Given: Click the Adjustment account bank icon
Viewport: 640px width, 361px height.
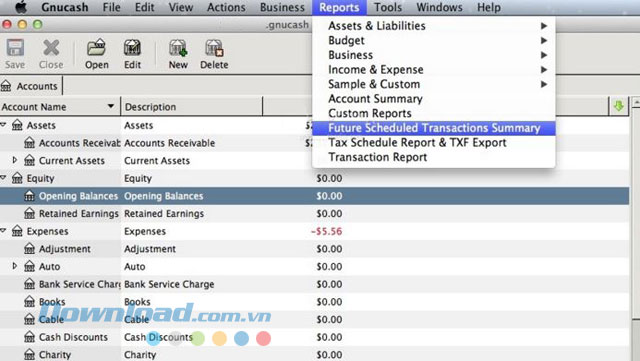Looking at the screenshot, I should point(29,249).
